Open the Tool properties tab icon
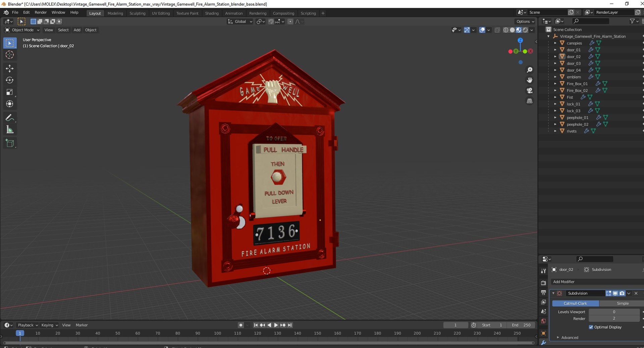Viewport: 644px width, 348px height. pos(543,271)
